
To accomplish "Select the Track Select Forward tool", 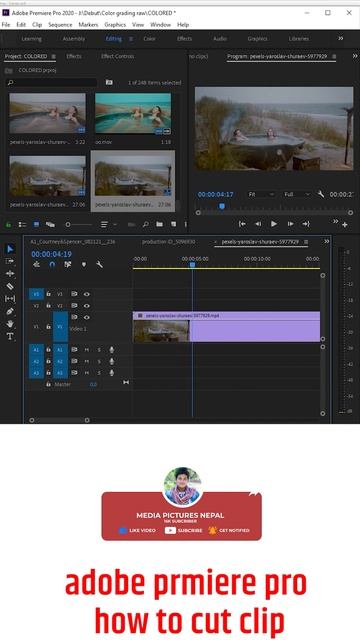I will [x=10, y=261].
